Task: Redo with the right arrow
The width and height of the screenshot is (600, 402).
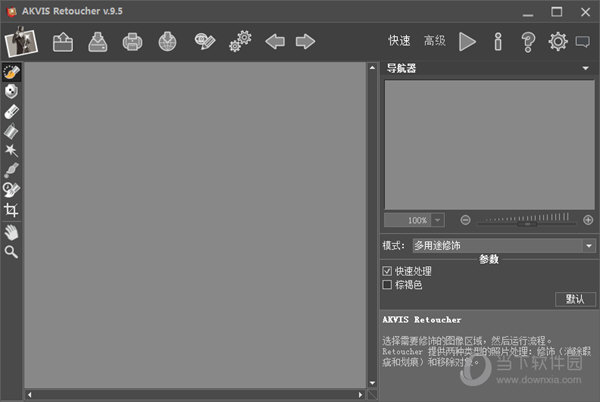Action: pos(305,41)
